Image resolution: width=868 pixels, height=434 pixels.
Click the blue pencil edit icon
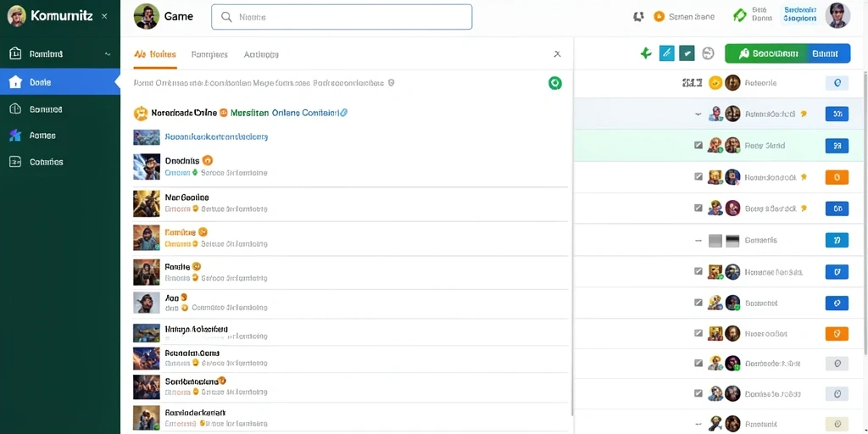pos(667,53)
